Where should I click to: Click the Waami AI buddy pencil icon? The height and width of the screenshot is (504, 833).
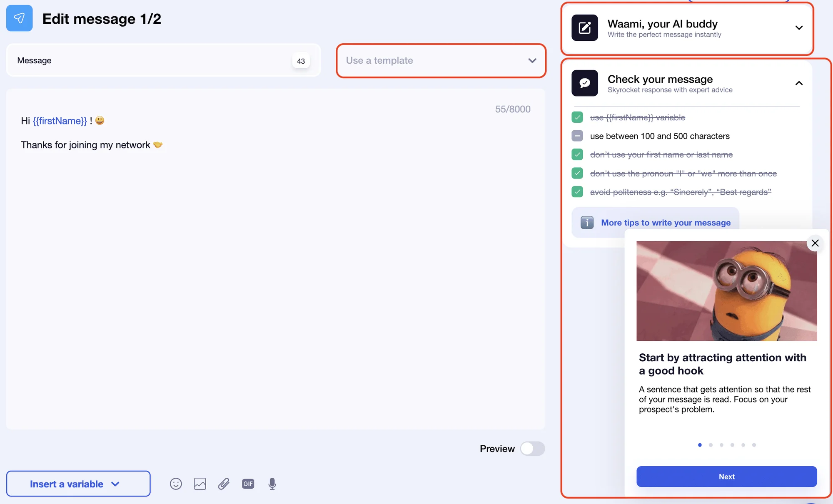pyautogui.click(x=585, y=28)
